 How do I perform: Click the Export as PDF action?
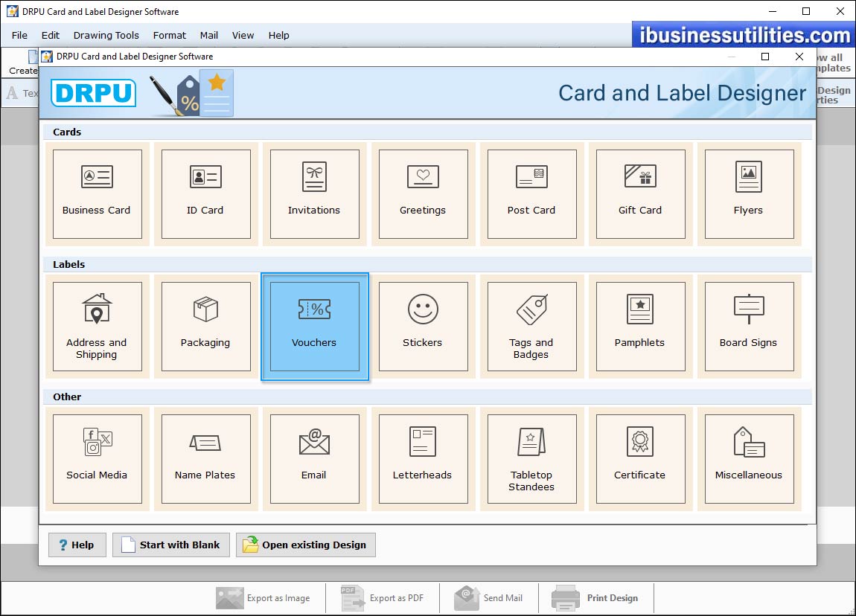pyautogui.click(x=382, y=598)
